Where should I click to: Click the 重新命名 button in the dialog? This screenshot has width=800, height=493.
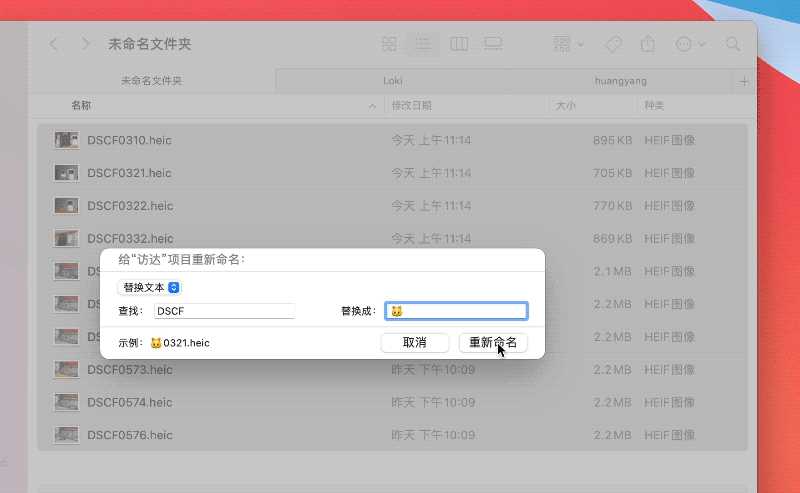pos(493,342)
